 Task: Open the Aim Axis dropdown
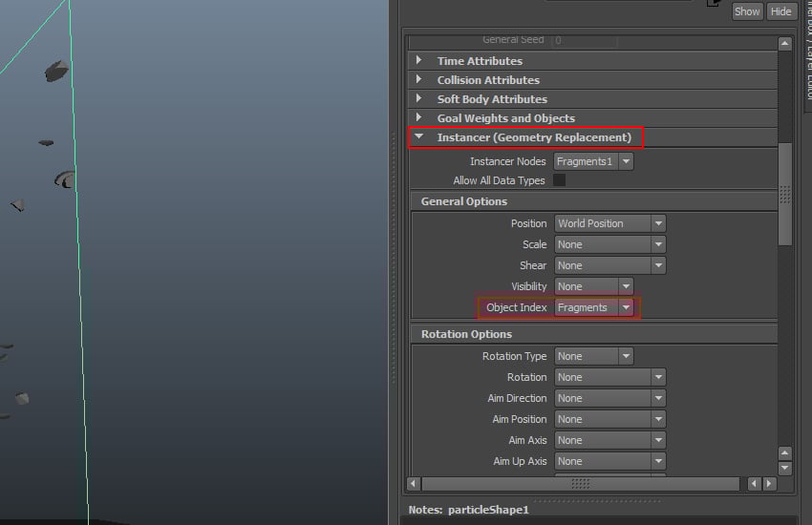point(610,440)
